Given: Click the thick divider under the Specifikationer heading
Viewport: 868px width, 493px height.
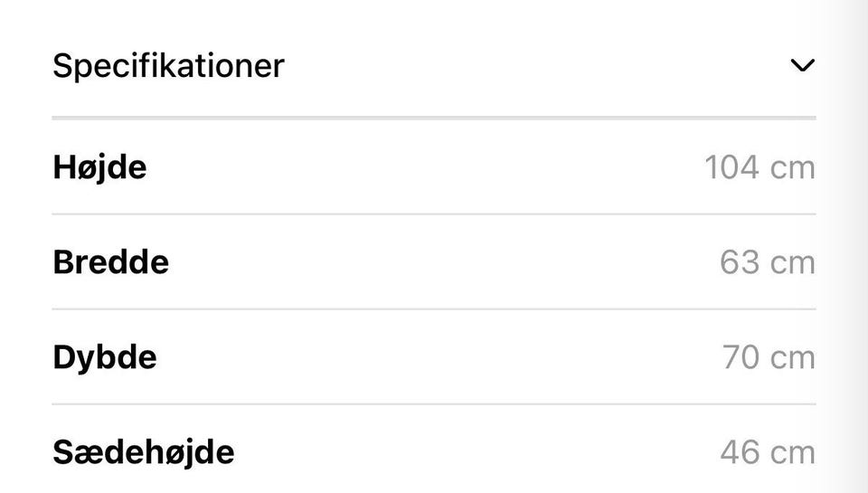Looking at the screenshot, I should tap(434, 118).
